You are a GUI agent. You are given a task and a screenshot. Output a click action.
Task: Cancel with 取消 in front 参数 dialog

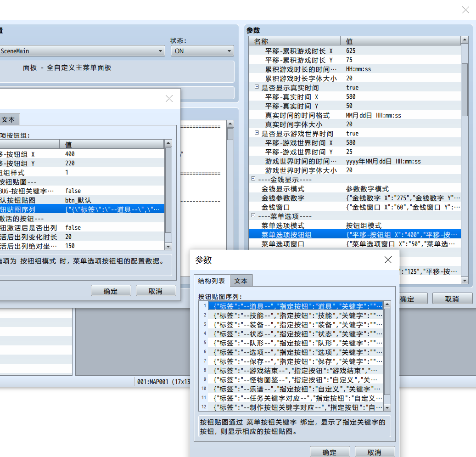(375, 452)
